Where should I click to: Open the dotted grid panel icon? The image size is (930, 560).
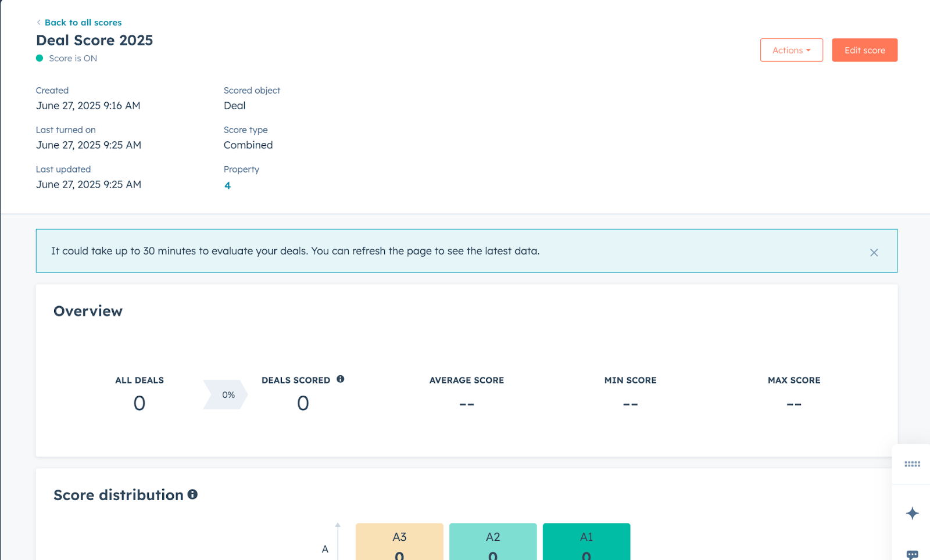pyautogui.click(x=912, y=464)
